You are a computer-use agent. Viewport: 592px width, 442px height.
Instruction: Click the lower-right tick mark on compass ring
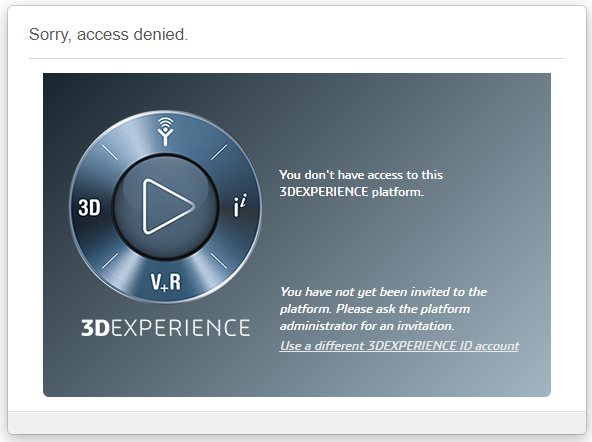[219, 261]
